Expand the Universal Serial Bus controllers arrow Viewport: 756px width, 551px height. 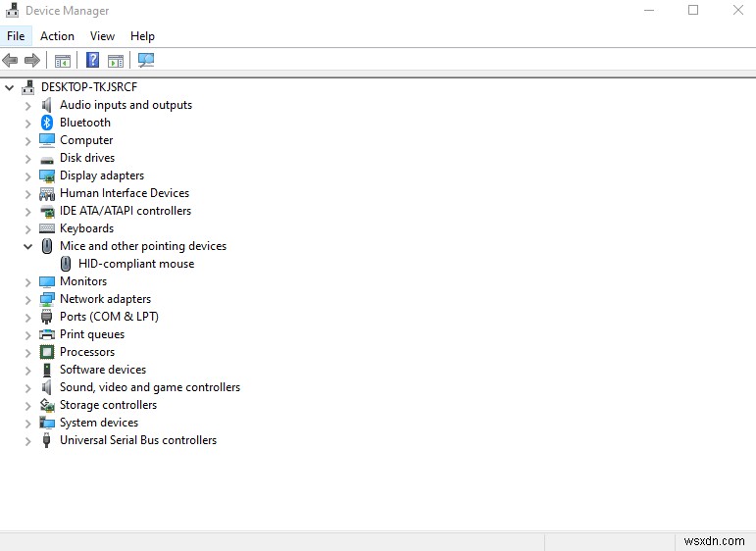(28, 440)
